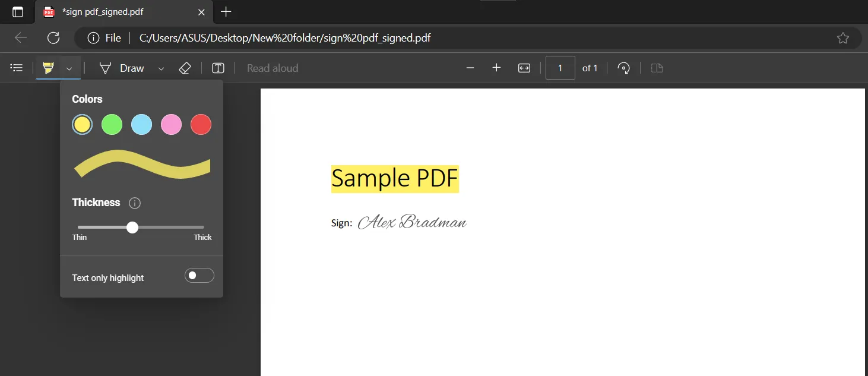The image size is (868, 376).
Task: Open the Add text annotation tool
Action: [x=218, y=68]
